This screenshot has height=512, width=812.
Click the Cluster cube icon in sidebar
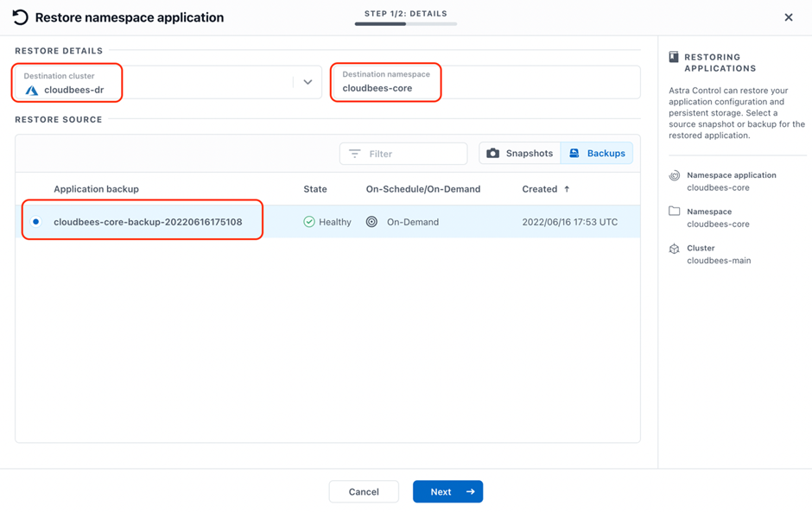pyautogui.click(x=675, y=249)
